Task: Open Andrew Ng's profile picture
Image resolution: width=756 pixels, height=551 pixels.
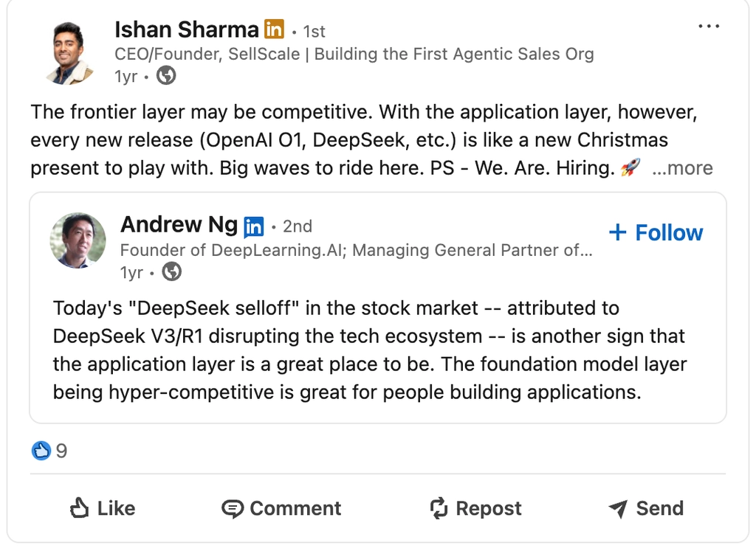Action: coord(78,240)
